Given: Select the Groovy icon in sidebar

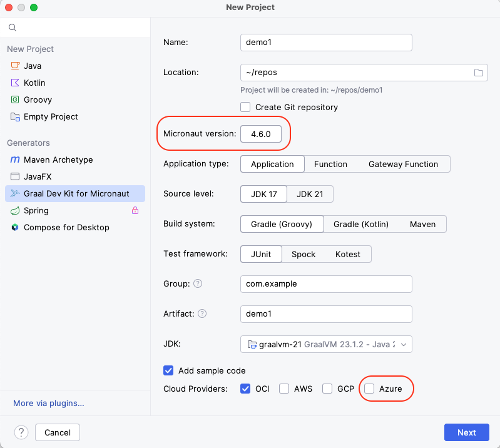Looking at the screenshot, I should coord(15,99).
